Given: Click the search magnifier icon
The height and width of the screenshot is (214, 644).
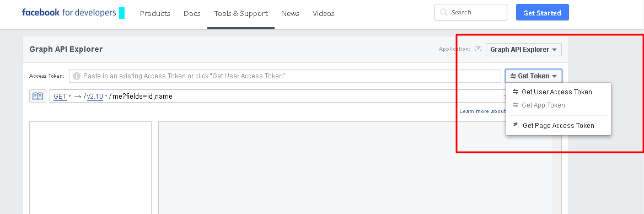Looking at the screenshot, I should (443, 12).
